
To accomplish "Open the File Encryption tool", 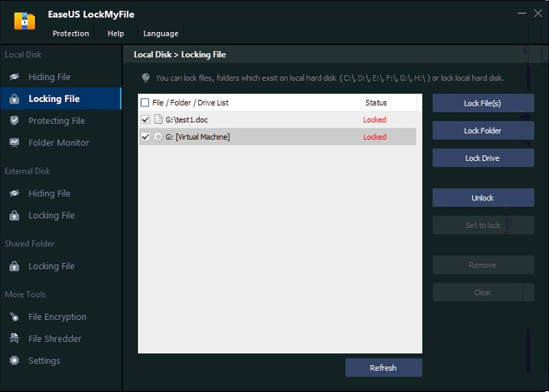I will tap(61, 317).
